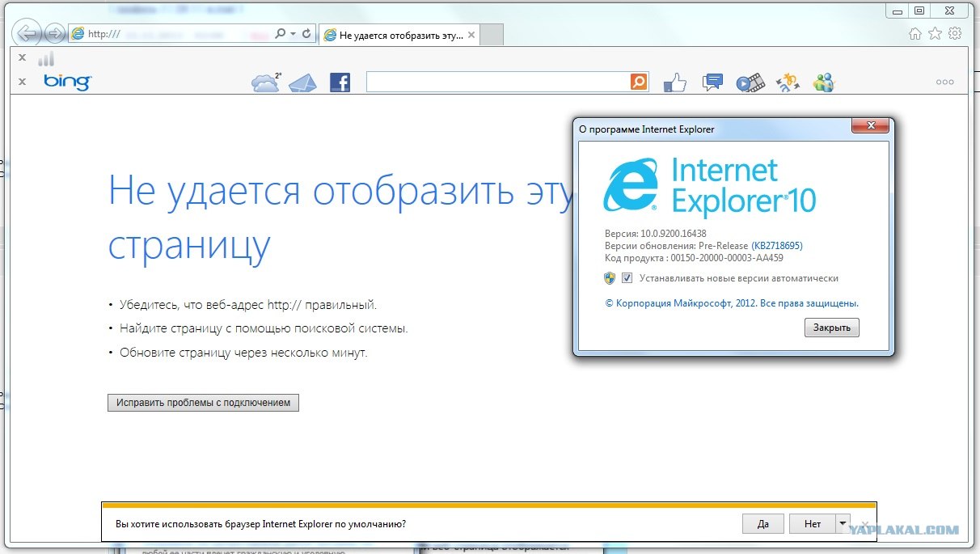The height and width of the screenshot is (554, 980).
Task: Select the Не удается отобразить эту tab
Action: click(396, 35)
